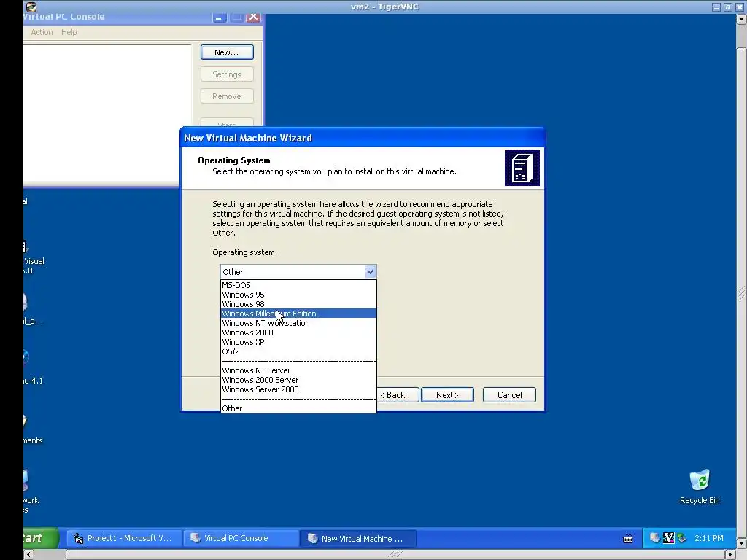Open the Recycle Bin desktop icon
747x560 pixels.
pyautogui.click(x=700, y=486)
